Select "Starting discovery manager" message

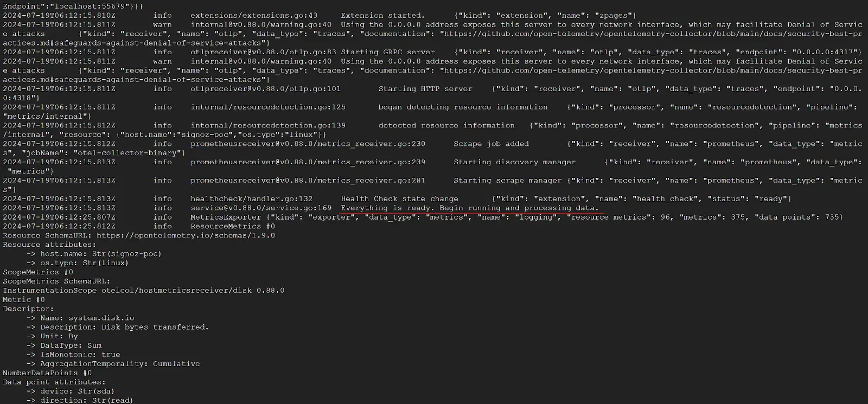(x=514, y=162)
